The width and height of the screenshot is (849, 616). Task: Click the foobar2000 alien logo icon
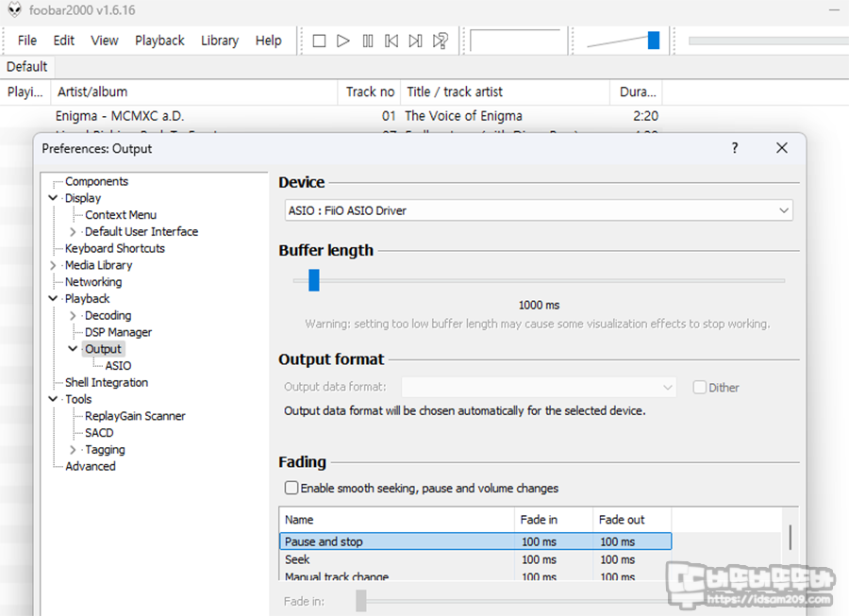[14, 9]
